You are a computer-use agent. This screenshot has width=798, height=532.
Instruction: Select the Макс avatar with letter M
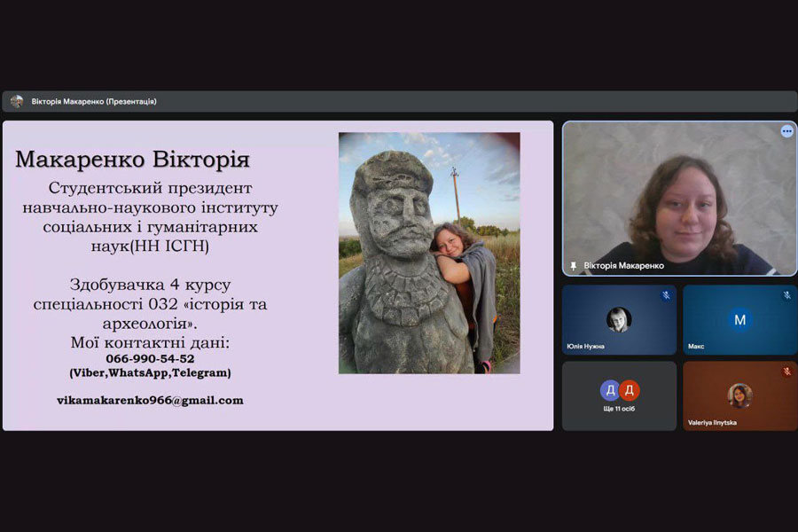[740, 320]
